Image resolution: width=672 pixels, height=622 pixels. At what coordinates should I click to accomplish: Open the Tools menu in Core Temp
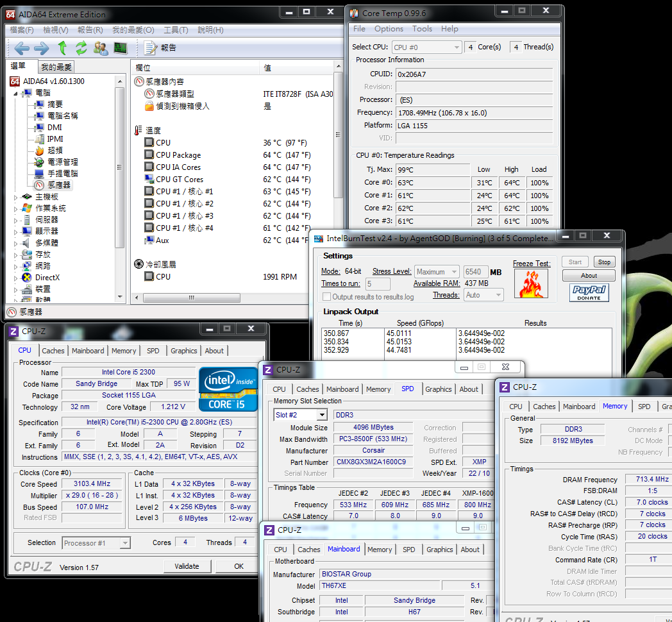point(422,29)
